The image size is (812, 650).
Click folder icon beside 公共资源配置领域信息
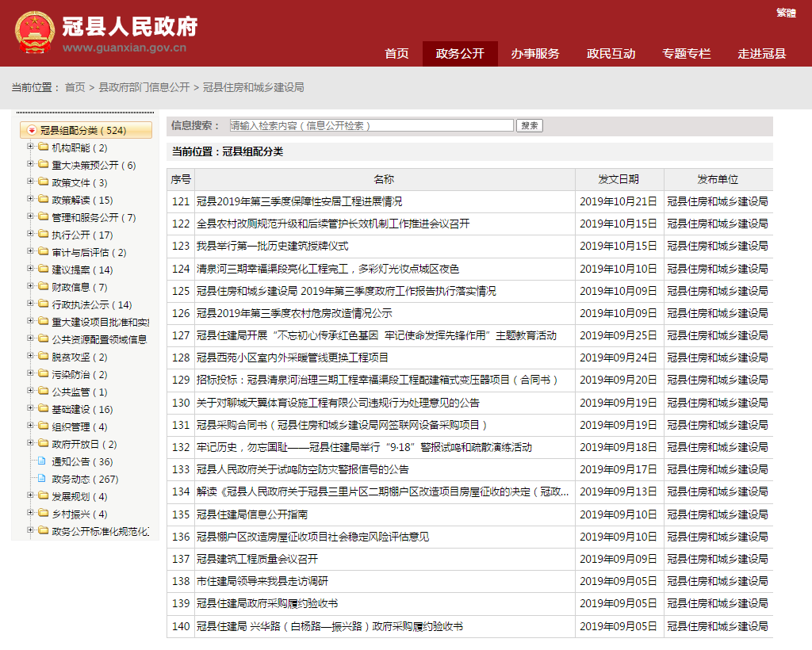44,339
